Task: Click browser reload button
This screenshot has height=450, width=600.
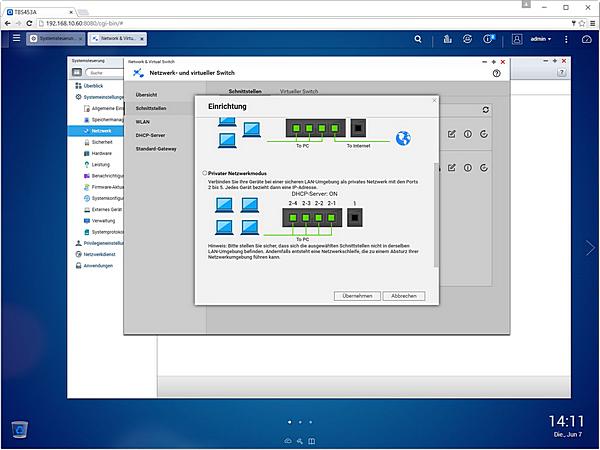Action: pos(29,23)
